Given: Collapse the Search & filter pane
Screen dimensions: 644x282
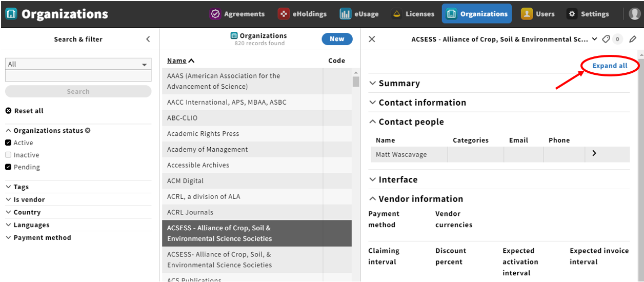Looking at the screenshot, I should point(148,39).
